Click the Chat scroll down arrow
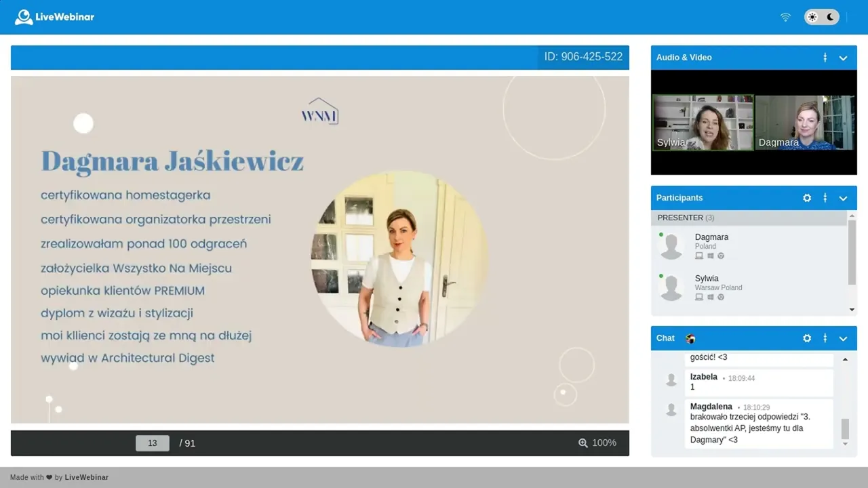This screenshot has height=488, width=868. pos(845,445)
